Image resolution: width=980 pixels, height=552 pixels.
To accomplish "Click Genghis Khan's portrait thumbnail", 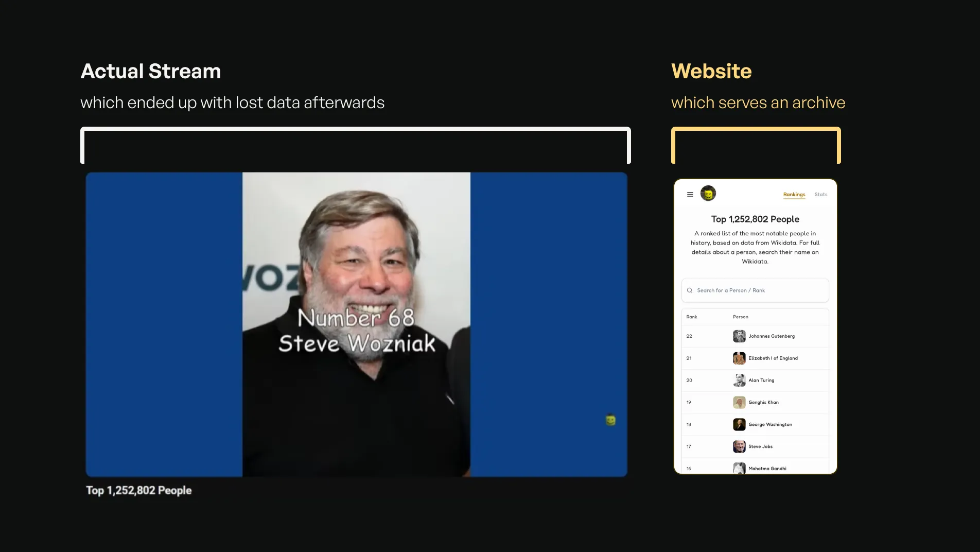I will (739, 403).
